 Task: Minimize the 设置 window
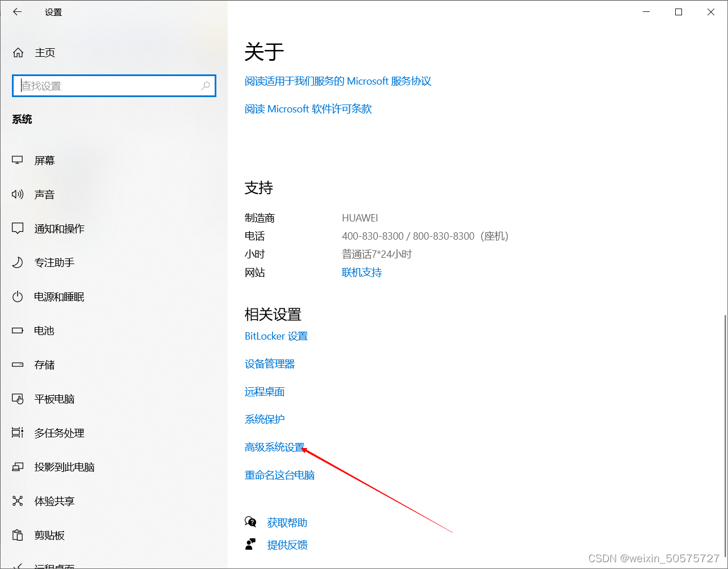click(646, 12)
